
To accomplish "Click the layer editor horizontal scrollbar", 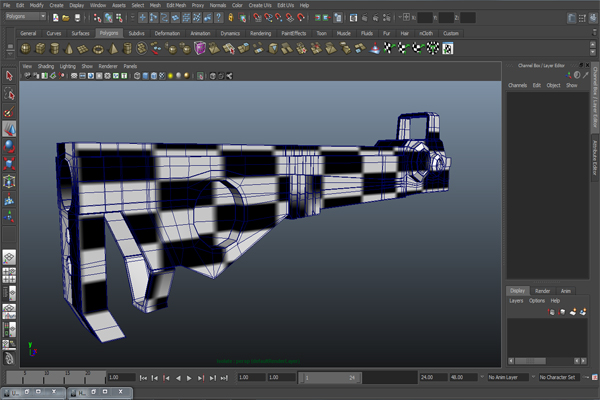I will pos(547,361).
